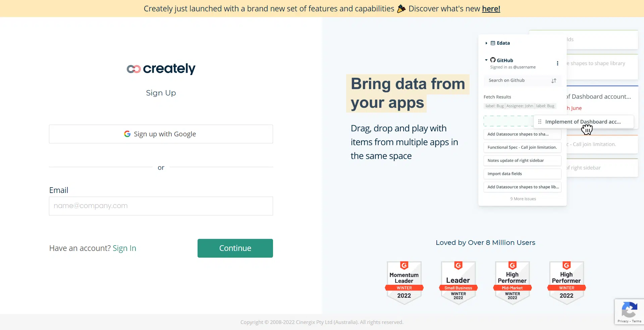Viewport: 644px width, 330px height.
Task: Expand the Edata section arrow
Action: point(486,43)
